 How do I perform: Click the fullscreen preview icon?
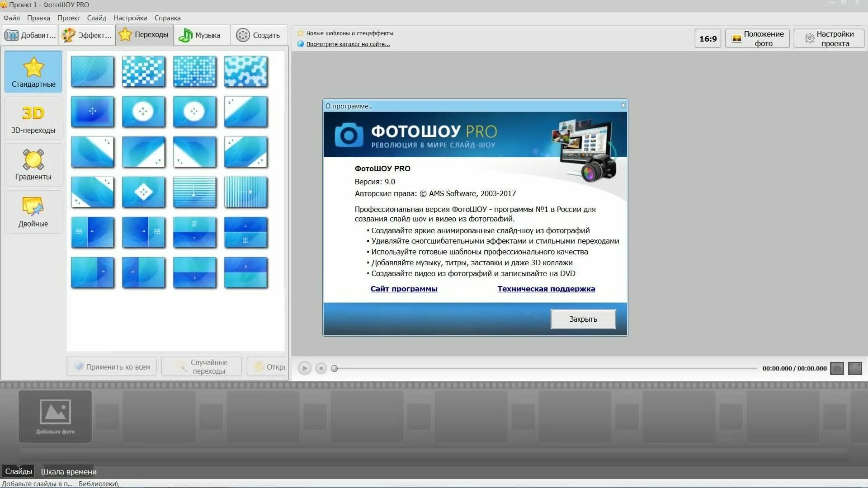(x=855, y=368)
